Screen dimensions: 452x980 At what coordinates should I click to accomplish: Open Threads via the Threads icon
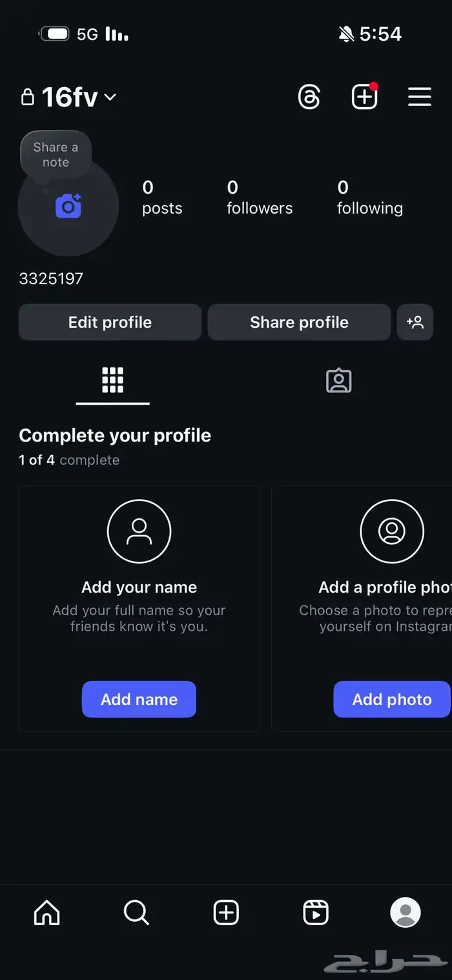[x=309, y=97]
